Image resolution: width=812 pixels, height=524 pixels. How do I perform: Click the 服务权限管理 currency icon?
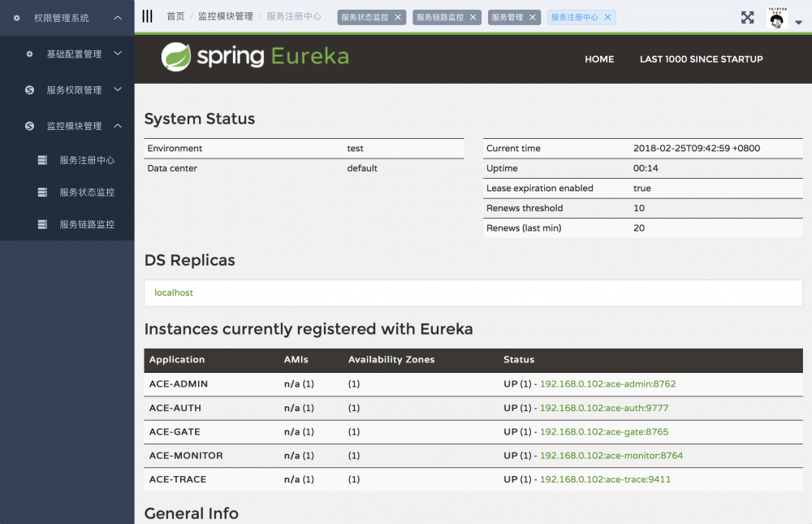pos(29,90)
